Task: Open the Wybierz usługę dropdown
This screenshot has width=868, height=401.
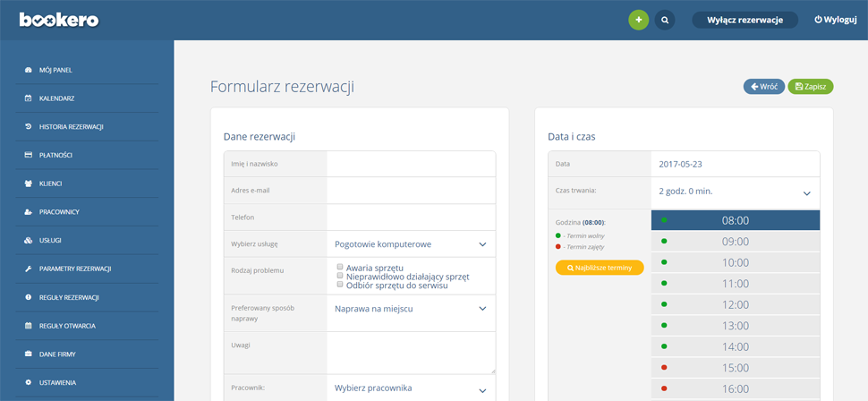Action: tap(411, 244)
